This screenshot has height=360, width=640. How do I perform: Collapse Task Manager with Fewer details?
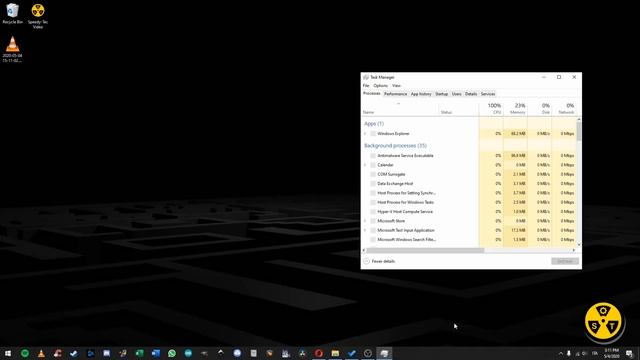[x=379, y=261]
